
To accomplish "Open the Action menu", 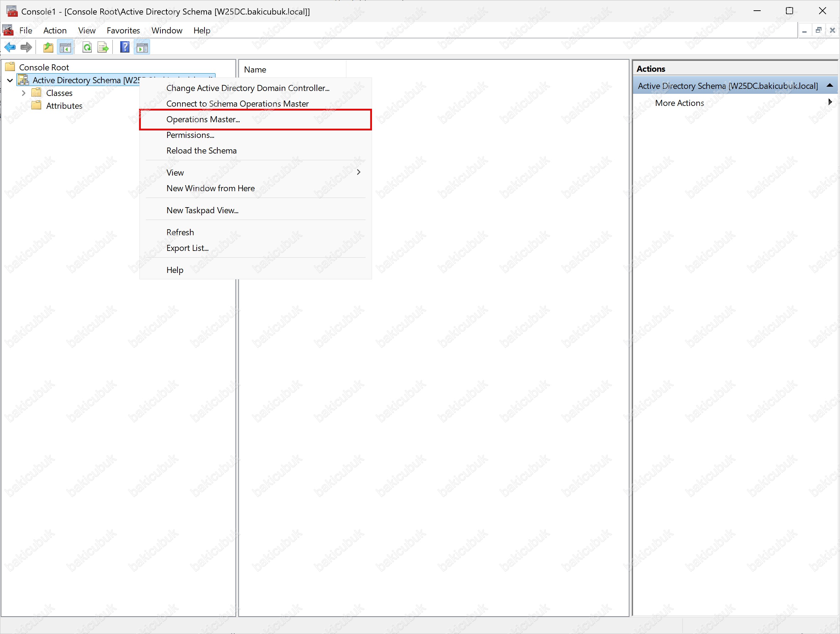I will (x=55, y=30).
